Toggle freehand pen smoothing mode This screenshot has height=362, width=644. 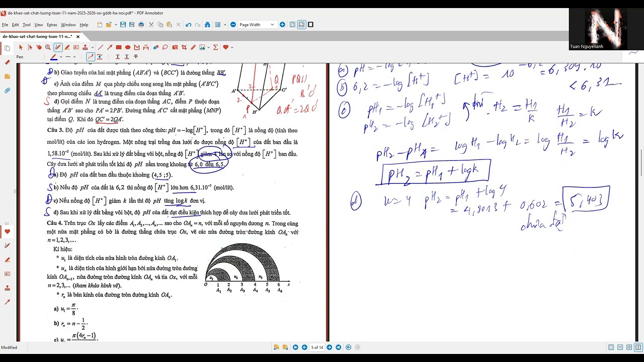91,57
